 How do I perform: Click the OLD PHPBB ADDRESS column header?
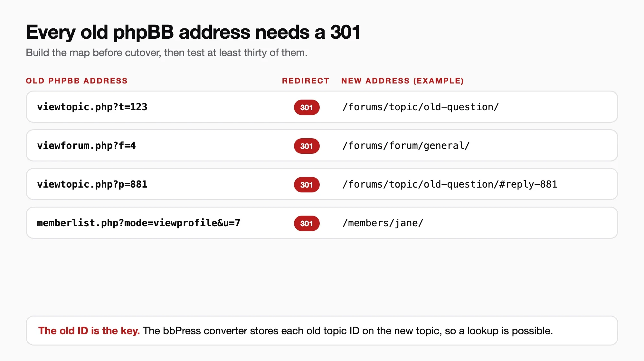77,81
